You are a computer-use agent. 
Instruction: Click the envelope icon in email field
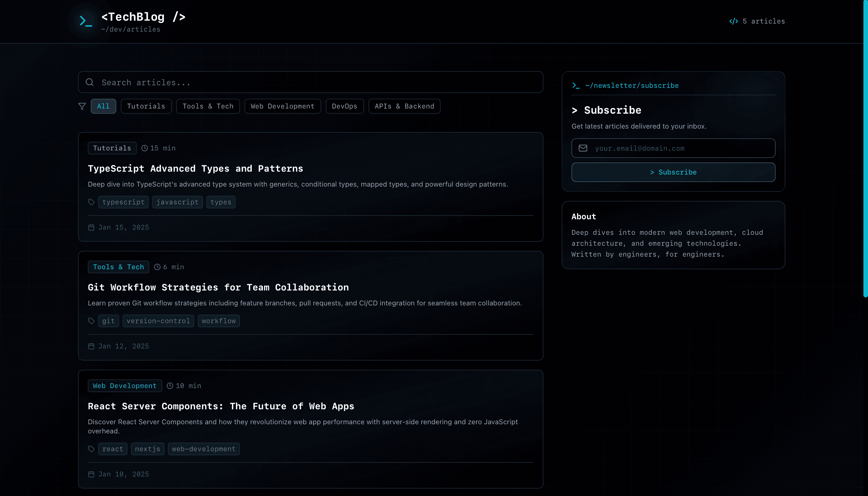[x=583, y=148]
